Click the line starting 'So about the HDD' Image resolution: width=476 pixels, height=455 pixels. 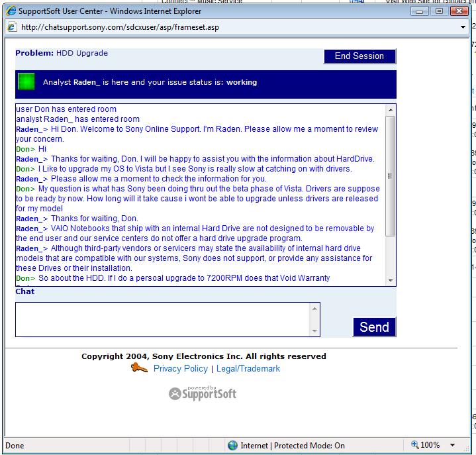[x=173, y=278]
